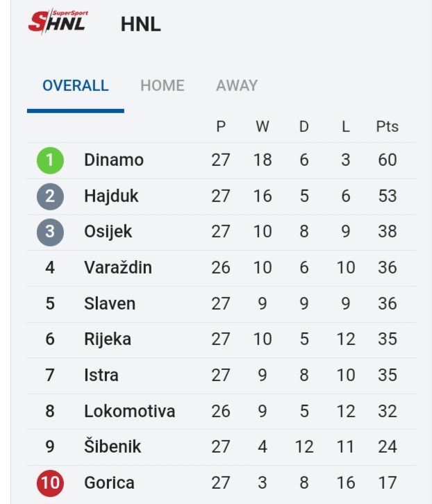This screenshot has height=504, width=432.
Task: Open the Dinamo team link
Action: [x=114, y=160]
